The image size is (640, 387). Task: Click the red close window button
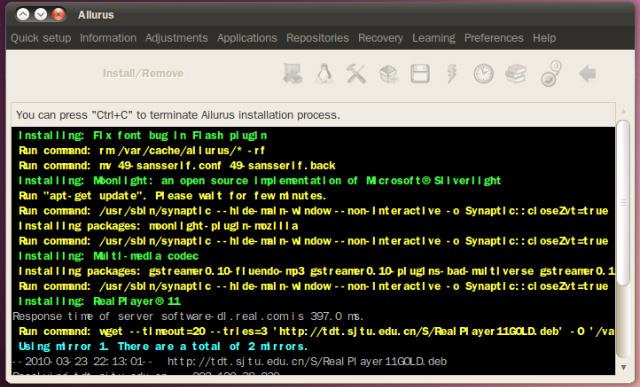tap(58, 15)
